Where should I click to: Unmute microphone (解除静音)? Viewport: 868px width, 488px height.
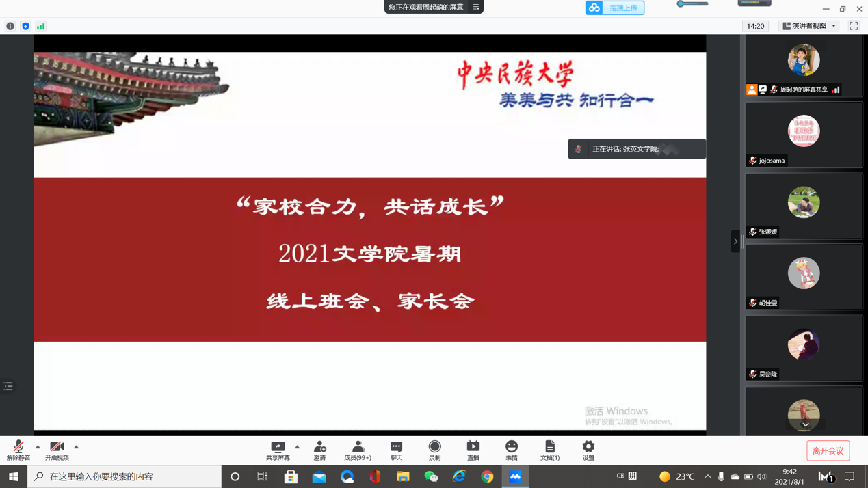click(18, 450)
